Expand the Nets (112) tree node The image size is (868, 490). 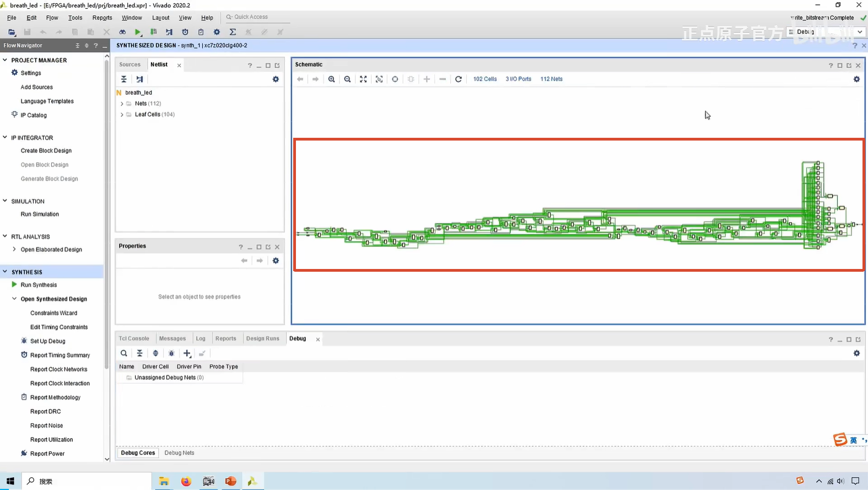[122, 104]
